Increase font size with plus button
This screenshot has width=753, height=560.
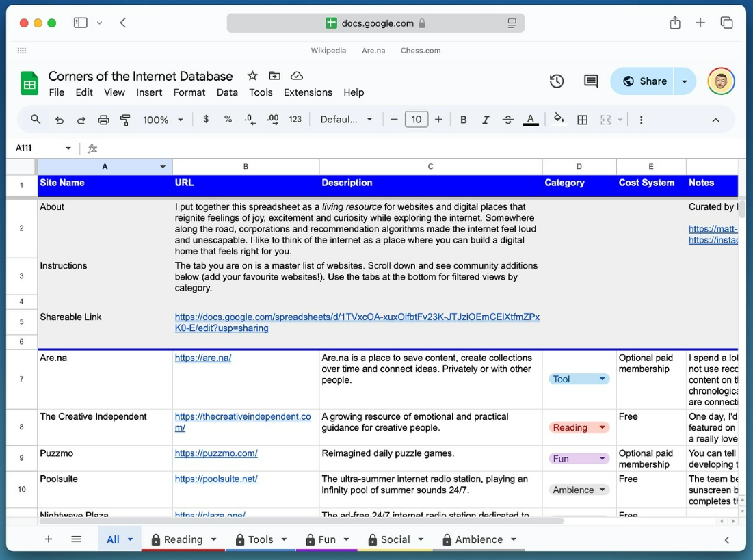point(438,119)
